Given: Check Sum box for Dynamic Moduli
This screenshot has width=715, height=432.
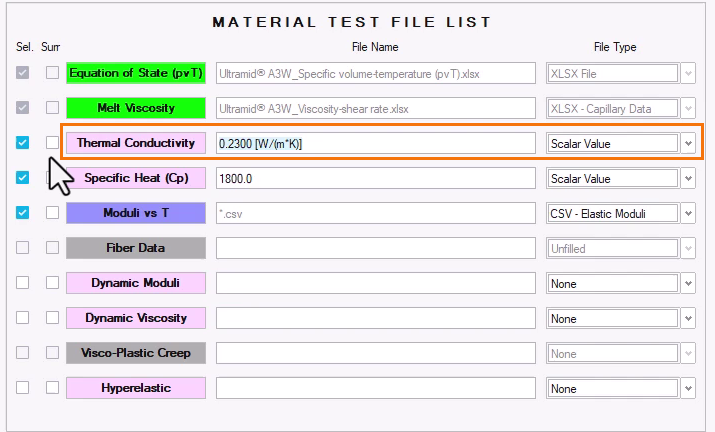Looking at the screenshot, I should click(x=52, y=283).
